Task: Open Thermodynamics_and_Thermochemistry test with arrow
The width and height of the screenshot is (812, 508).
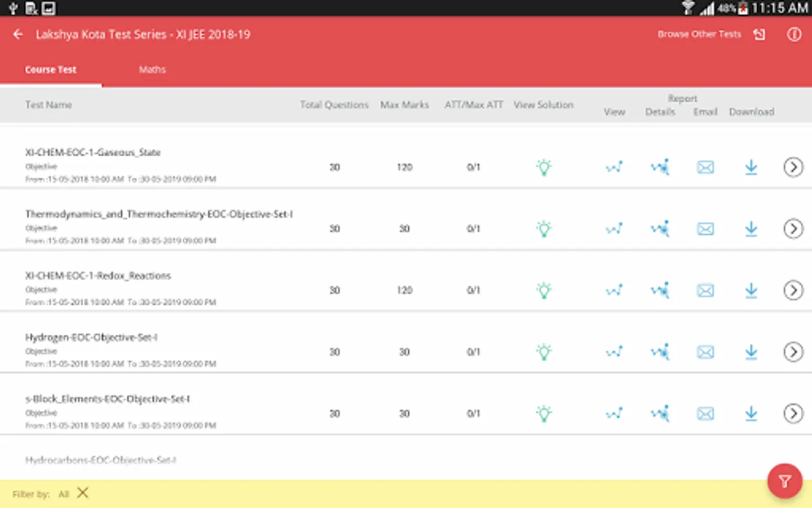Action: pyautogui.click(x=793, y=229)
